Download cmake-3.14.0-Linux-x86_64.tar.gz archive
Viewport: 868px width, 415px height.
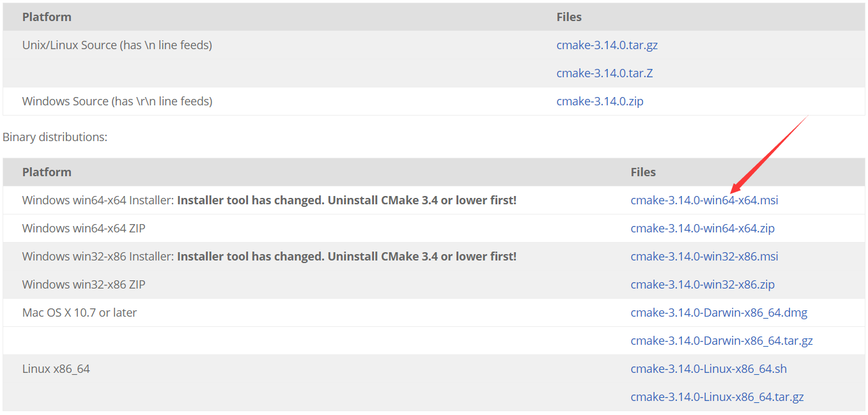(x=717, y=396)
